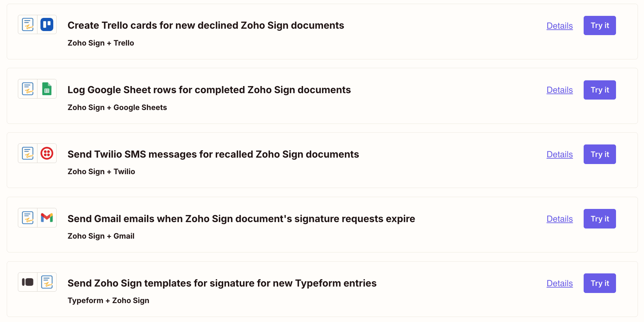The image size is (644, 322).
Task: Click the Zoho Sign icon next to Google Sheets
Action: (x=28, y=89)
